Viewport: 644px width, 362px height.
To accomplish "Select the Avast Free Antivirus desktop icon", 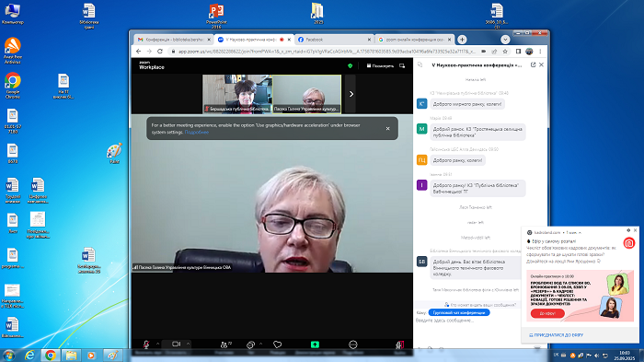I will click(13, 51).
